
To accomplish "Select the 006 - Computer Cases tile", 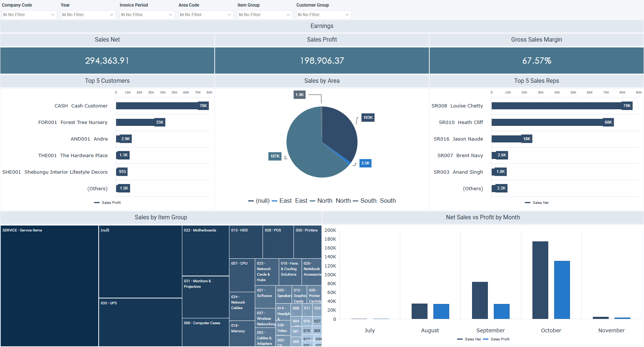I will point(205,332).
